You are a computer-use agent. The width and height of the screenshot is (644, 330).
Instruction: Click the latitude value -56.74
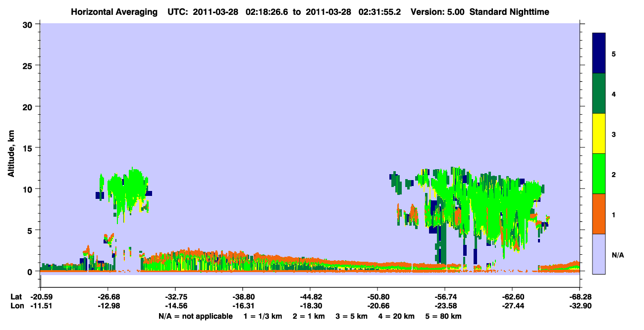[445, 297]
